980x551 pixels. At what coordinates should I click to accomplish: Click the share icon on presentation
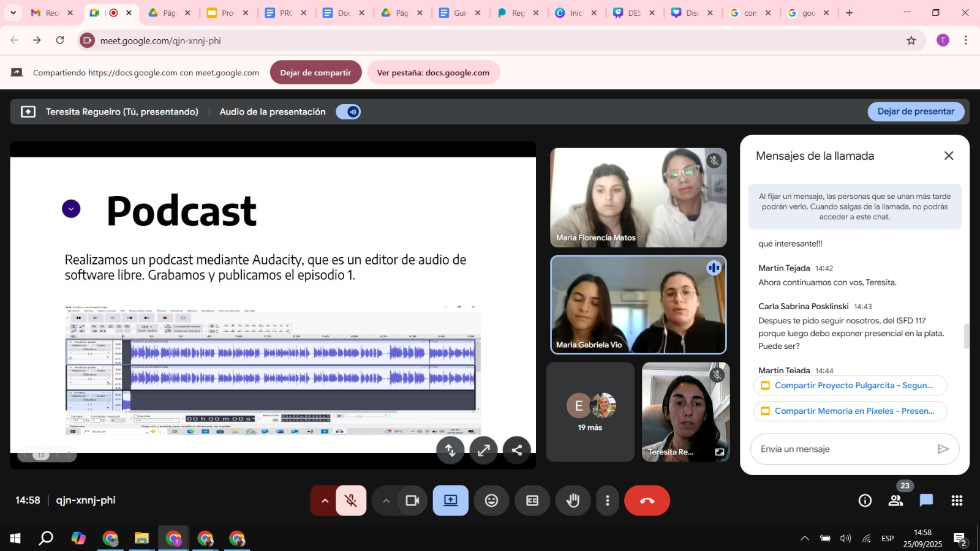(x=517, y=451)
